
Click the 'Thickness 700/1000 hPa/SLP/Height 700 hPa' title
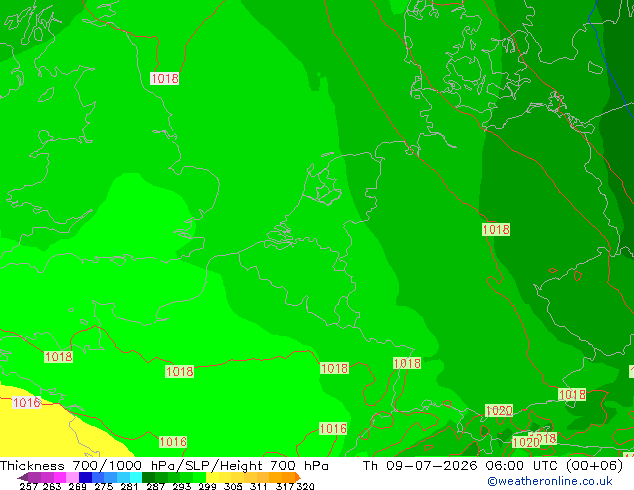coord(164,466)
